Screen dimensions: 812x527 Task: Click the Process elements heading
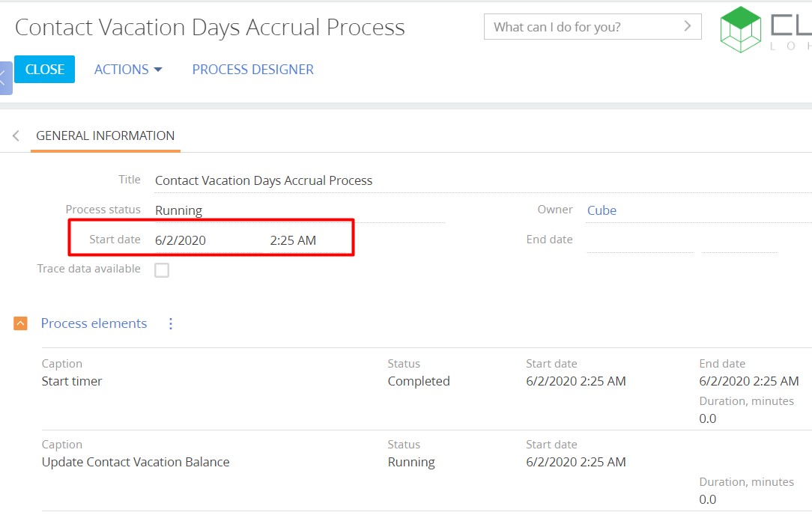tap(94, 323)
